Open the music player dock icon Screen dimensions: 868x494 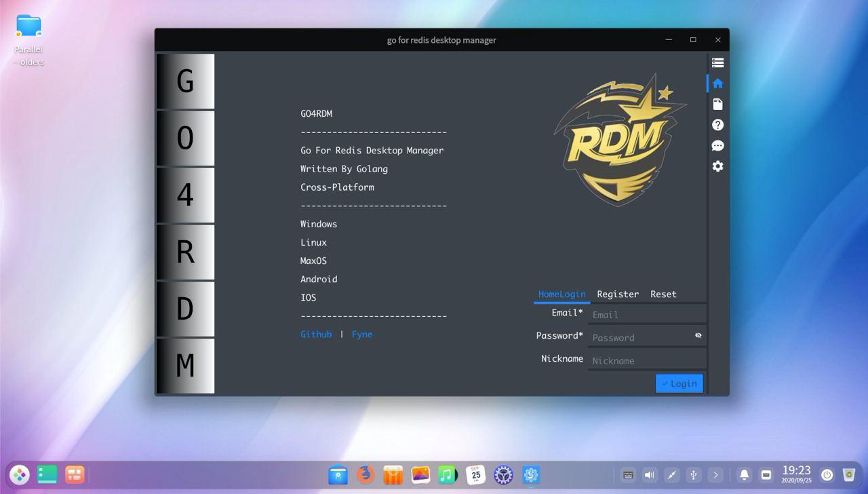tap(448, 474)
